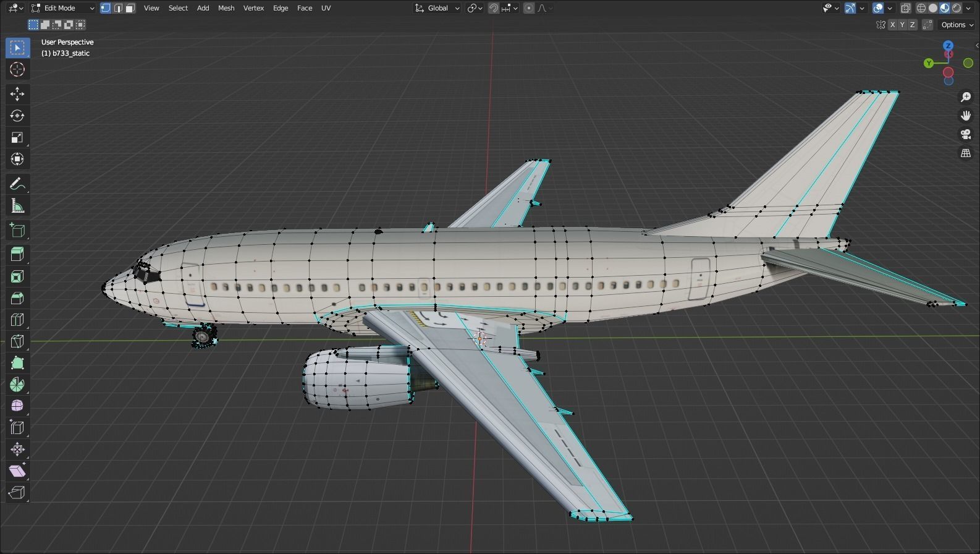Screen dimensions: 980x554
Task: Toggle mirror editing on Y axis
Action: (902, 25)
